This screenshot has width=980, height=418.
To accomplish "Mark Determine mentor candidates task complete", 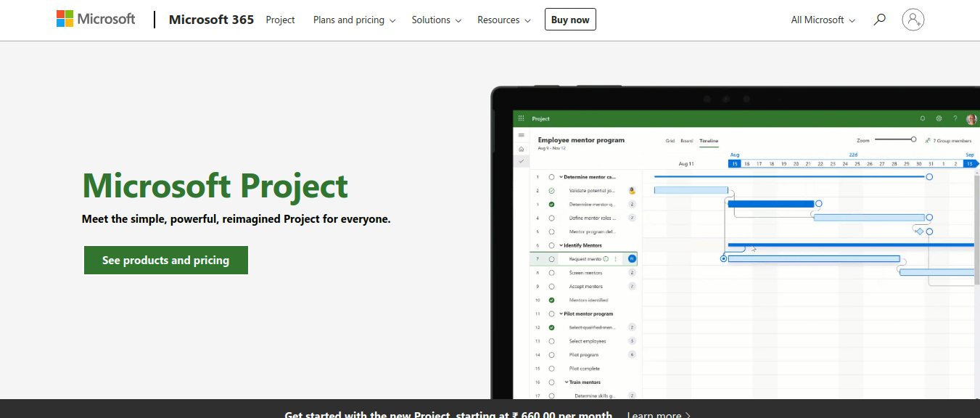I will 552,177.
